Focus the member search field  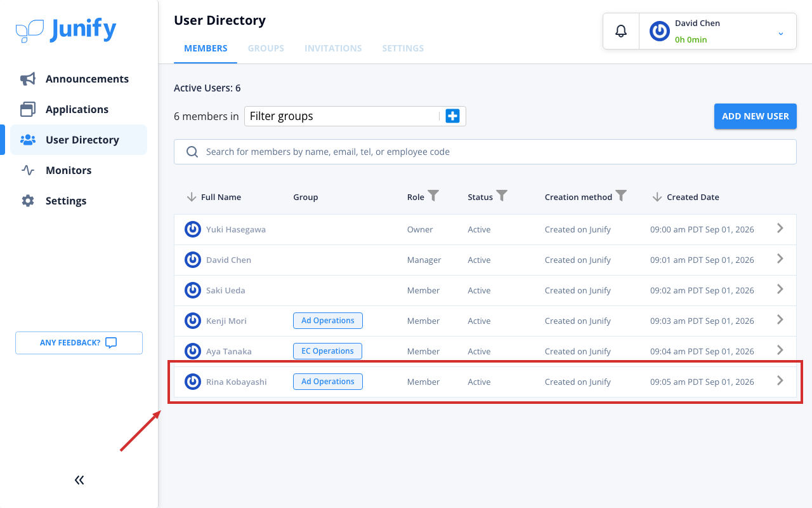(x=485, y=152)
